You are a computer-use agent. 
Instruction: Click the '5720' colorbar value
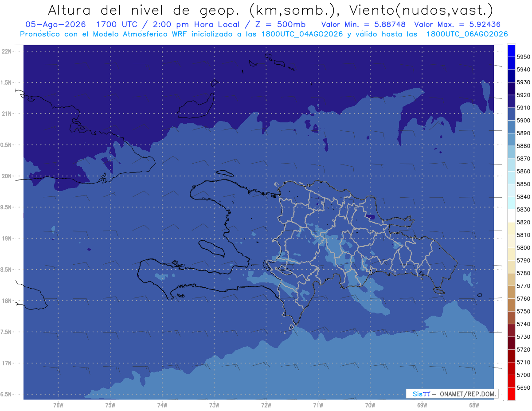click(x=523, y=349)
